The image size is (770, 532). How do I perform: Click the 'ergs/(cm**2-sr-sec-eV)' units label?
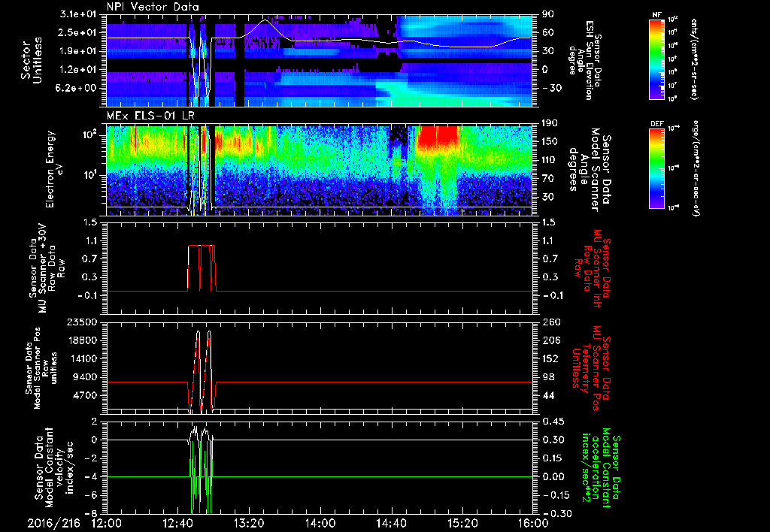[696, 168]
